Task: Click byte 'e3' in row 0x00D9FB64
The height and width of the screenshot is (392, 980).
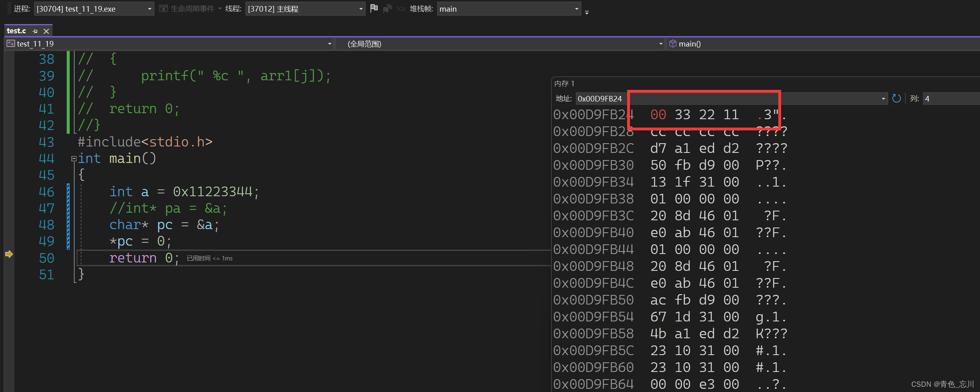Action: click(x=707, y=384)
